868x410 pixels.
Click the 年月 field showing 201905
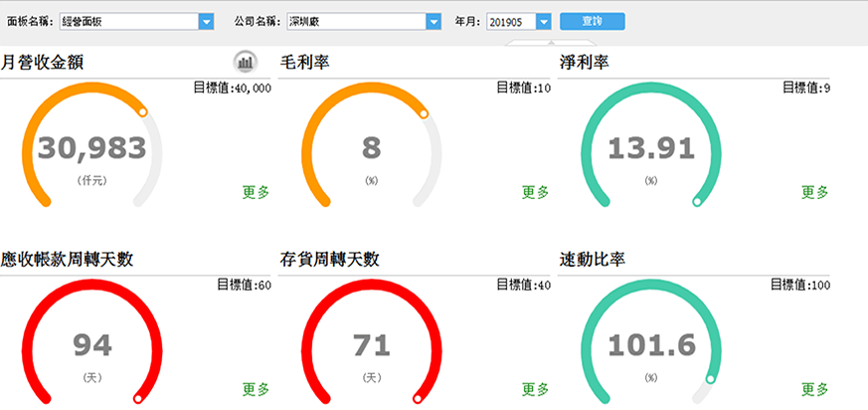click(x=510, y=21)
